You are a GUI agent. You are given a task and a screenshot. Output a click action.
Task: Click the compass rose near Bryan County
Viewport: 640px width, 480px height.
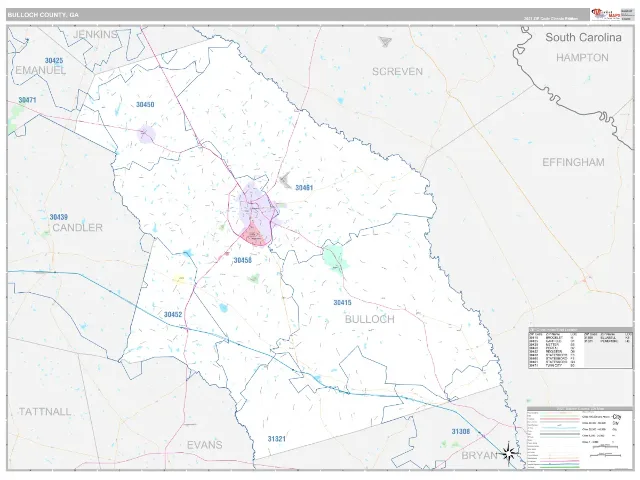508,453
